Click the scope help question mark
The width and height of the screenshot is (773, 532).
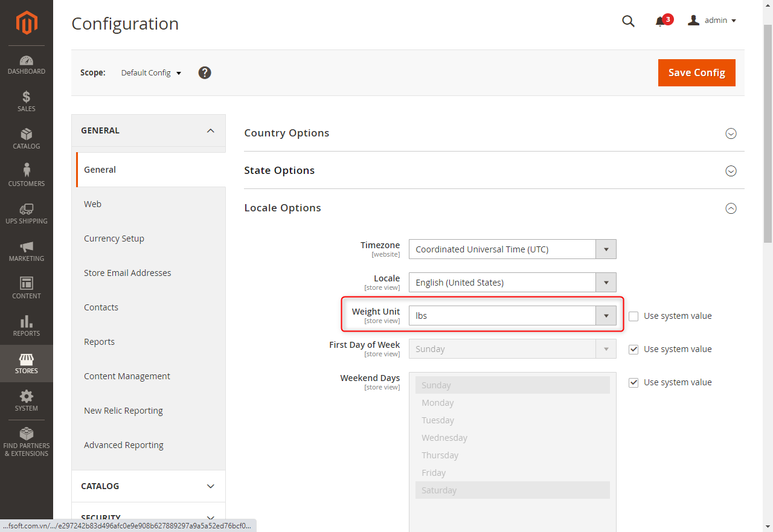coord(205,72)
